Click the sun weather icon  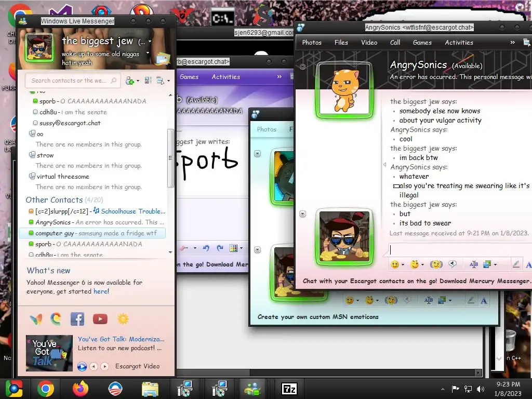pyautogui.click(x=123, y=319)
